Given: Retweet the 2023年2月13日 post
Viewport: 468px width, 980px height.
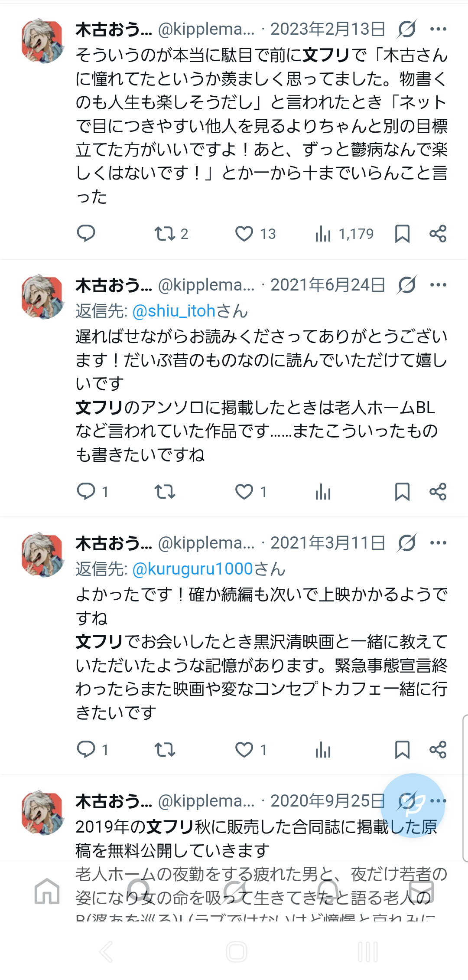Looking at the screenshot, I should [165, 234].
